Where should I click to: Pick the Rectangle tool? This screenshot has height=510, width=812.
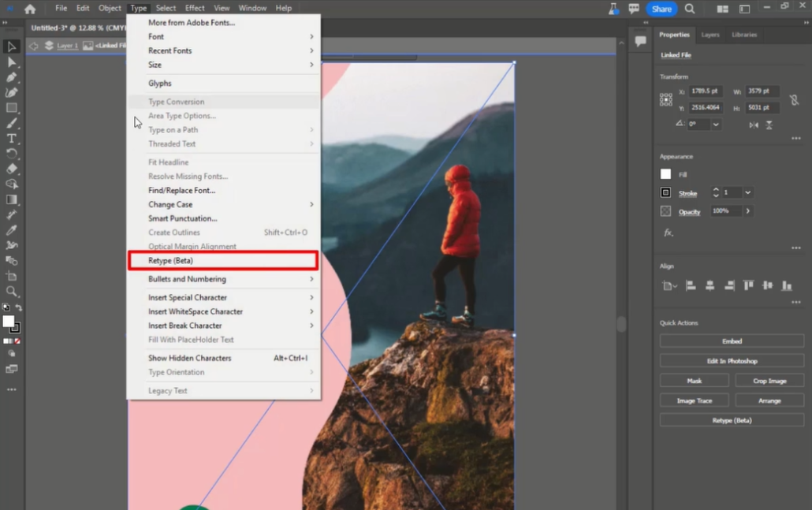point(12,108)
